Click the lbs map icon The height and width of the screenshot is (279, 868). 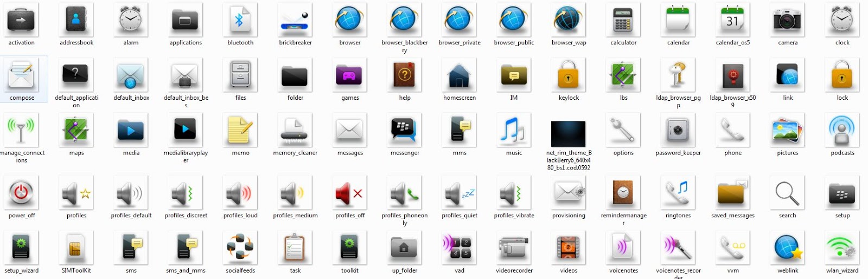click(x=623, y=75)
